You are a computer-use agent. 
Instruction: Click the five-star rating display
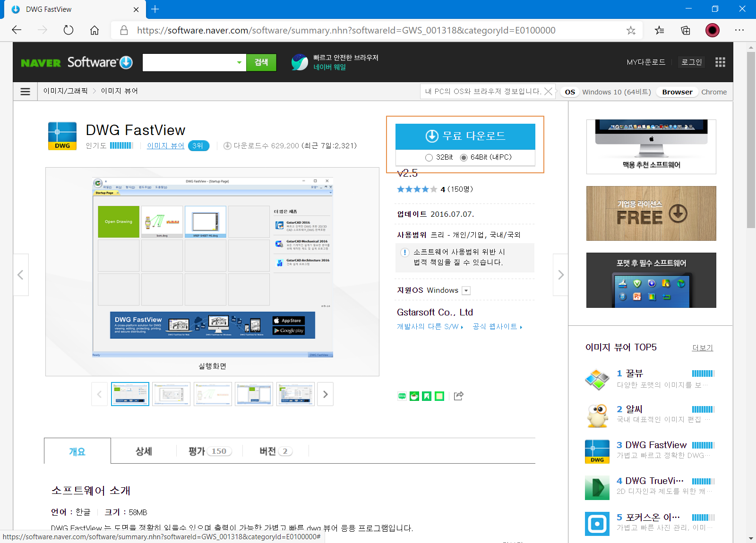click(x=417, y=189)
